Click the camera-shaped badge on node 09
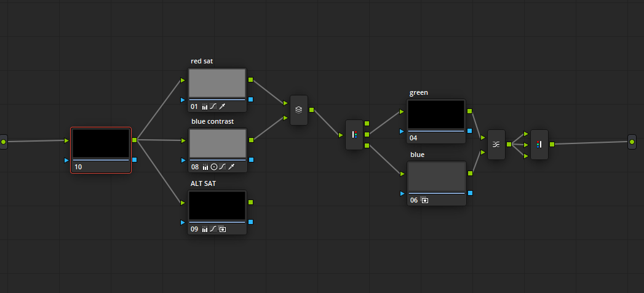 click(x=222, y=230)
